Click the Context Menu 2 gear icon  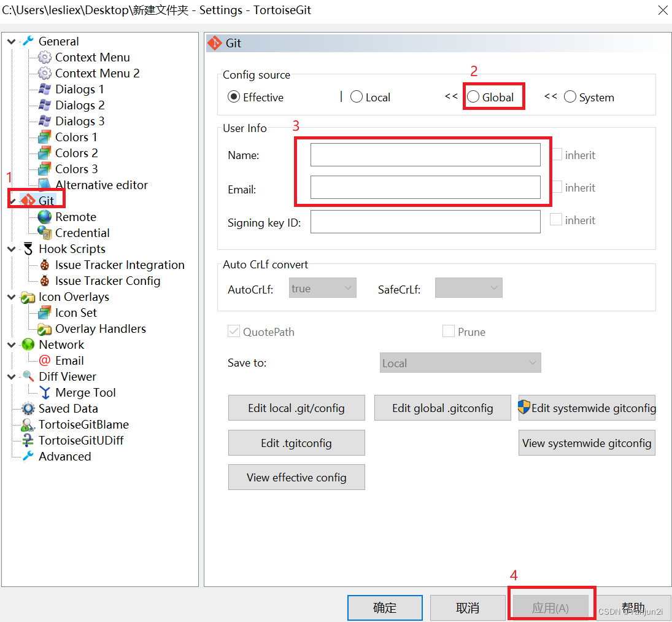click(45, 73)
